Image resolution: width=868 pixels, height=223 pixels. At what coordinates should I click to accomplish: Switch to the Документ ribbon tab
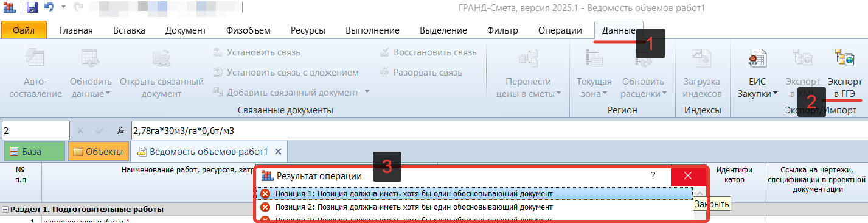186,30
